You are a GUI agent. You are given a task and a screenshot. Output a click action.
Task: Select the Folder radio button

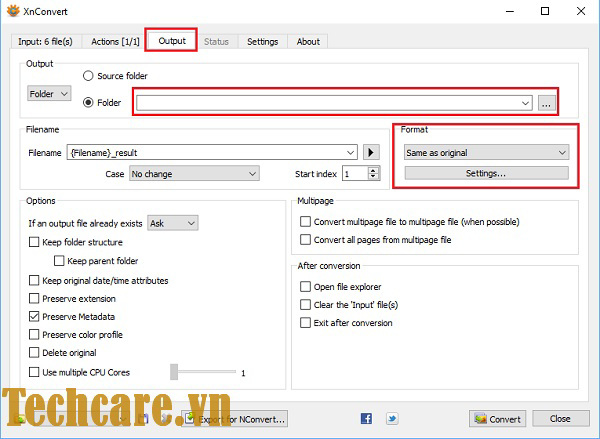tap(88, 103)
